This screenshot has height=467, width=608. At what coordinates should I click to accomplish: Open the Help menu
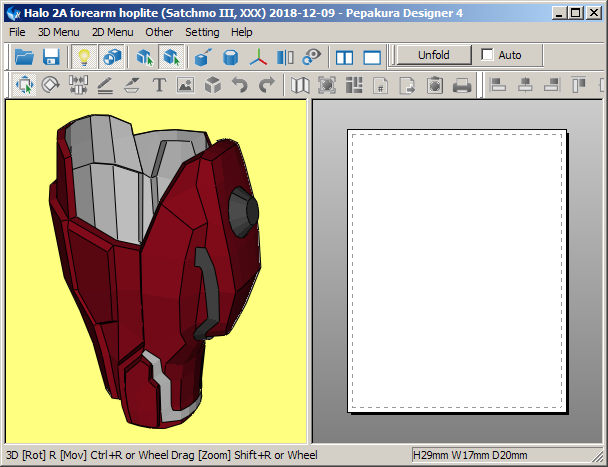click(x=242, y=32)
